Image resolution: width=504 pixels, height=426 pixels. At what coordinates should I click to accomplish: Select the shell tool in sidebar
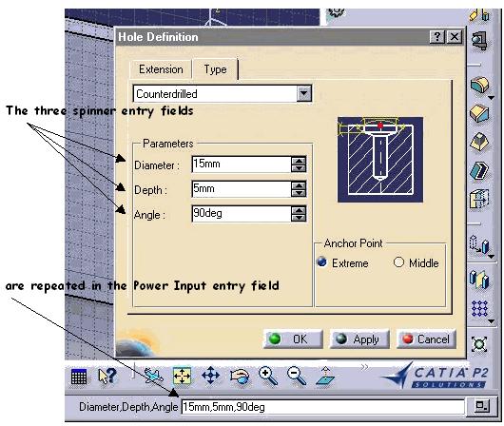[x=479, y=170]
